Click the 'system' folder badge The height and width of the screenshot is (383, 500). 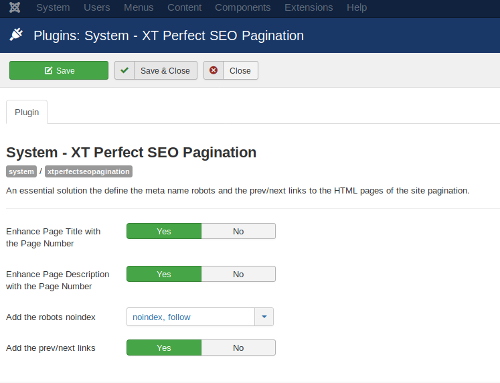pyautogui.click(x=21, y=171)
